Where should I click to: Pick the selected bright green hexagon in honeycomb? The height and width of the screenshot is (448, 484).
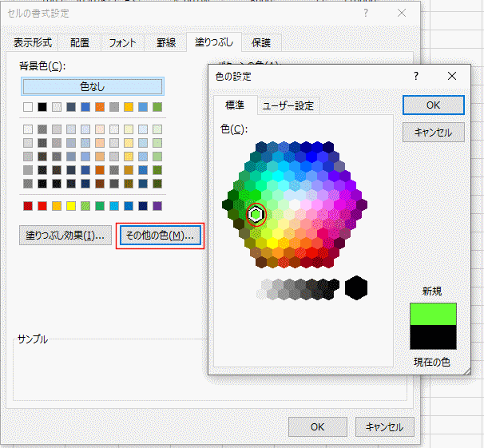click(x=256, y=214)
